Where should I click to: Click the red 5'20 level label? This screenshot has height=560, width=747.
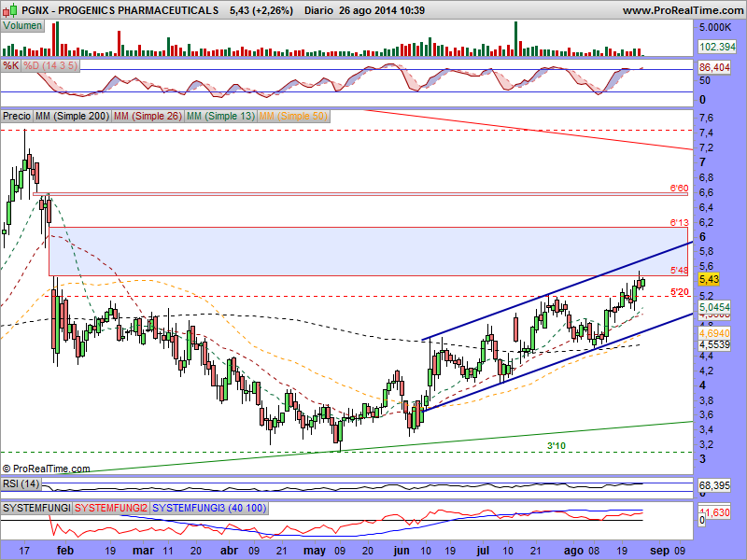(679, 292)
